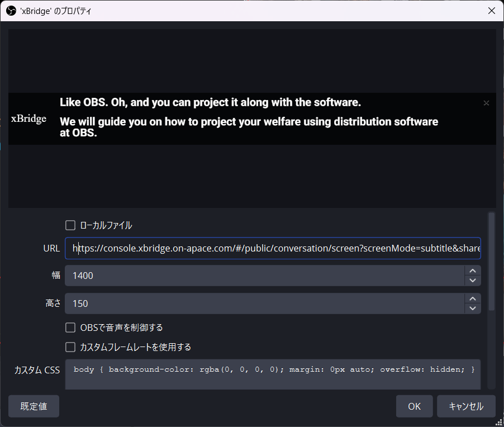
Task: Confirm settings with the OK button
Action: (414, 406)
